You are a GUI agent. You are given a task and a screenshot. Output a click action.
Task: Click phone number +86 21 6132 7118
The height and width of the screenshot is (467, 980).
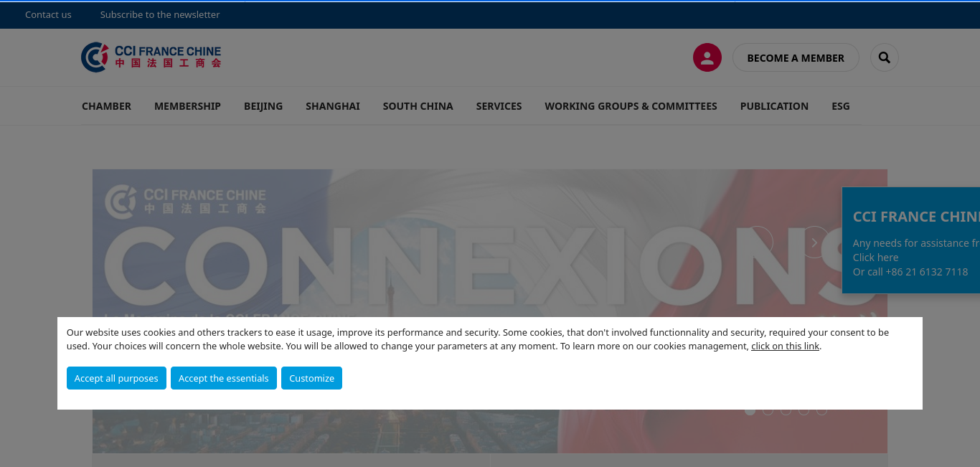(x=927, y=272)
